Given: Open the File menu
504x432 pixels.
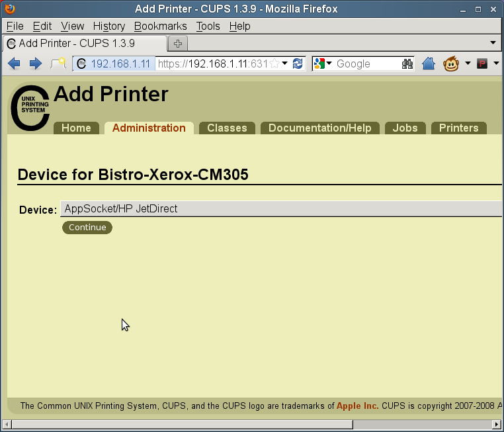Looking at the screenshot, I should coord(15,26).
